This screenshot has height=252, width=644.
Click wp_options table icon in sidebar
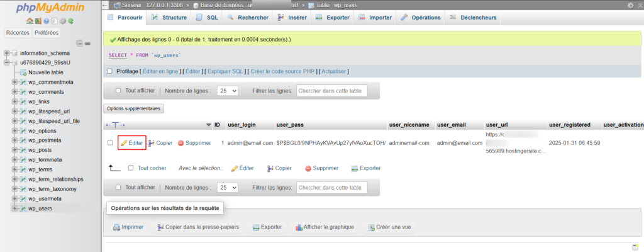click(x=23, y=131)
